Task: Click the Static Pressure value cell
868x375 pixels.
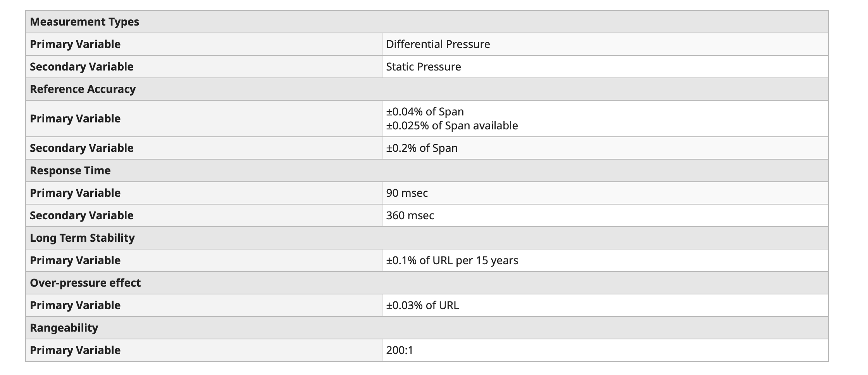Action: click(x=605, y=67)
